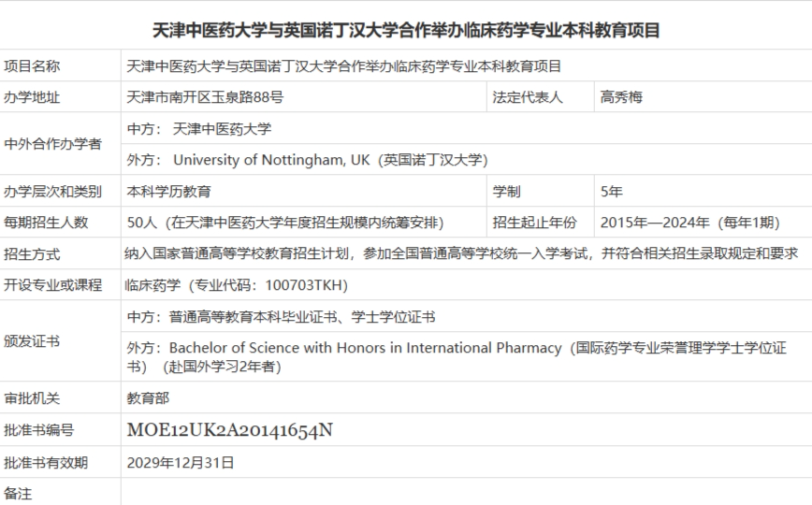The height and width of the screenshot is (505, 812).
Task: Click the page title heading about 天津中医药大学与英国诺丁汉大学
Action: [406, 30]
